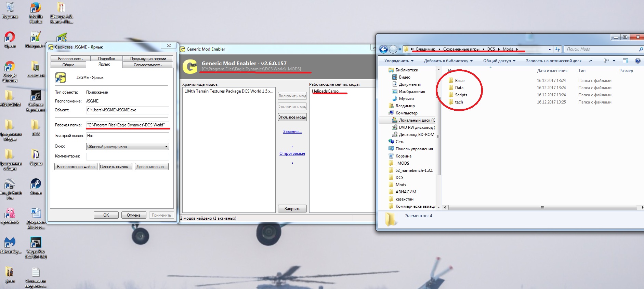Open the Recycle Bin desktop icon
The width and height of the screenshot is (644, 289).
(x=10, y=10)
